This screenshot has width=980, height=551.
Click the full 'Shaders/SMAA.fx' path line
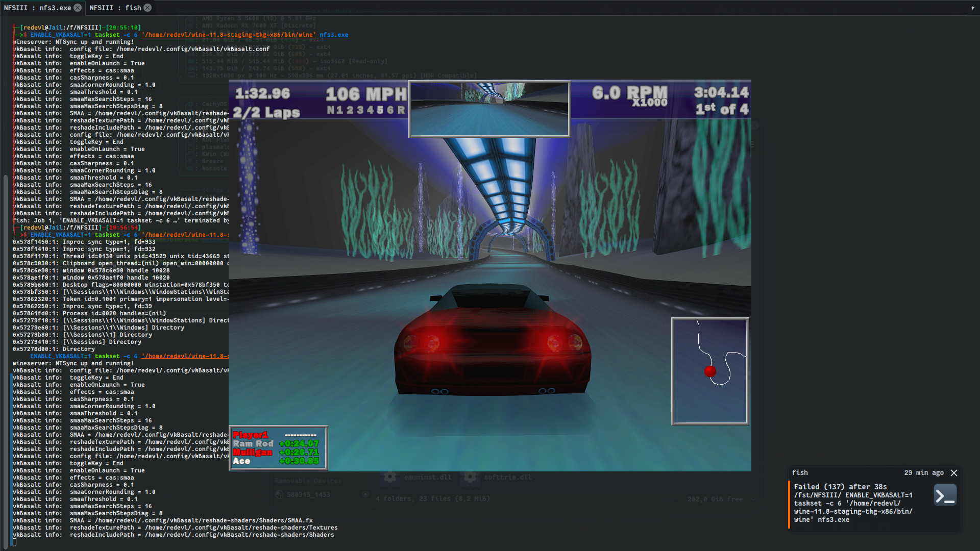[163, 520]
